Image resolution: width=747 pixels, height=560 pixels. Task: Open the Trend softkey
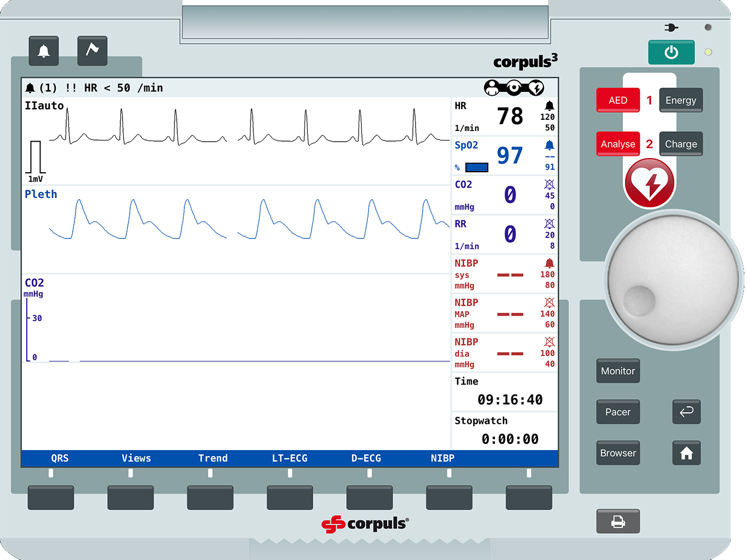pos(213,458)
